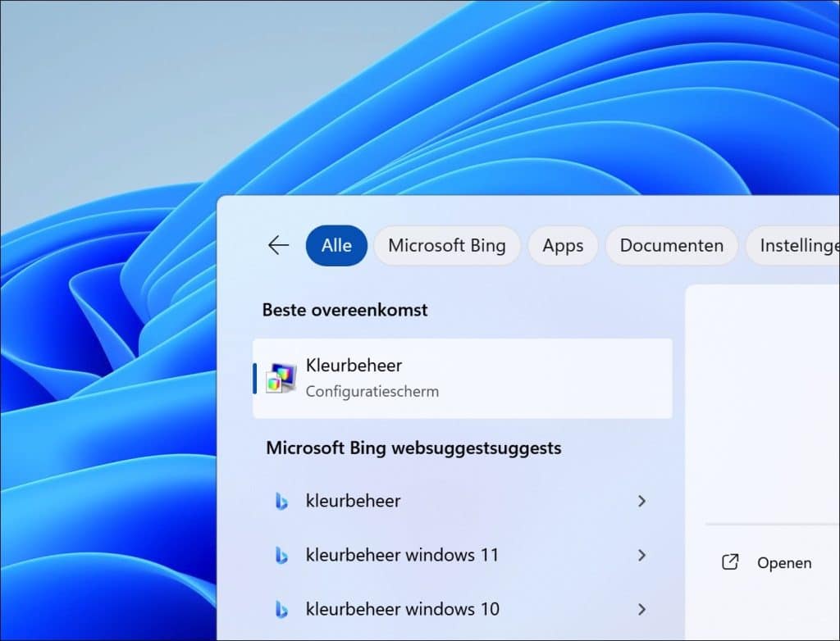This screenshot has width=840, height=641.
Task: Select 'kleurbeheer windows 10' suggestion text
Action: click(x=402, y=609)
